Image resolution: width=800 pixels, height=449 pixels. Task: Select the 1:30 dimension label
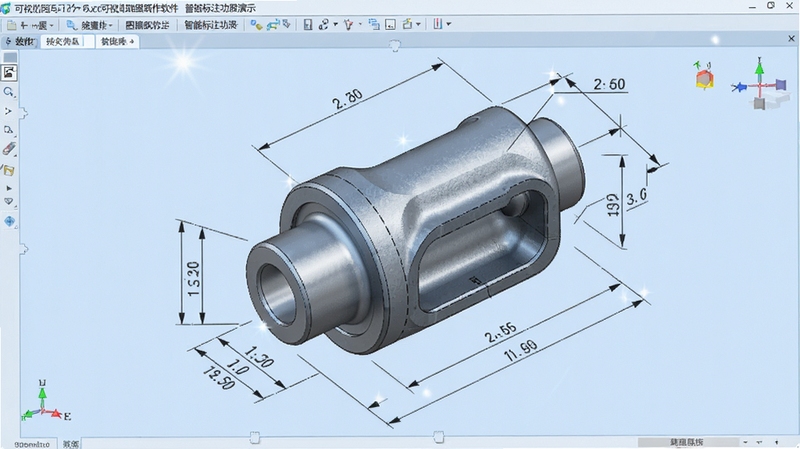click(x=259, y=357)
